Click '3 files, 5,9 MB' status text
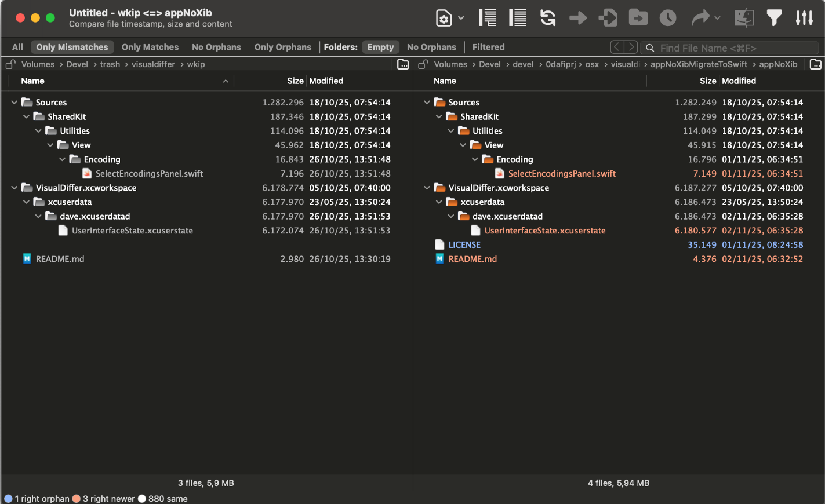This screenshot has width=825, height=504. [206, 483]
